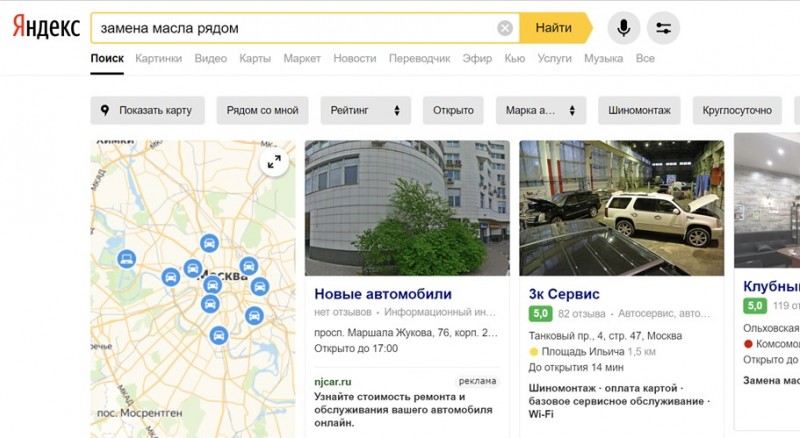Start voice search with the microphone icon

pos(623,28)
